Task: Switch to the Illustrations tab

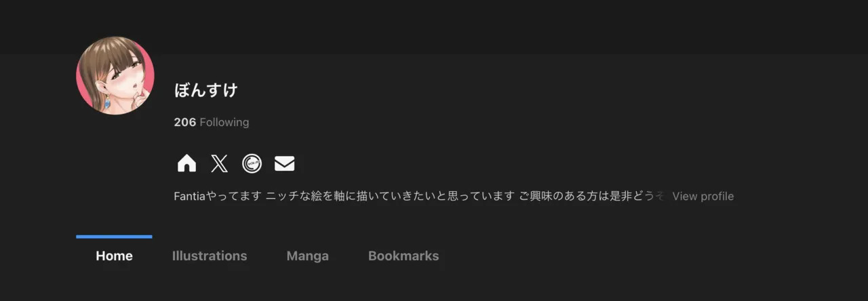Action: pos(210,256)
